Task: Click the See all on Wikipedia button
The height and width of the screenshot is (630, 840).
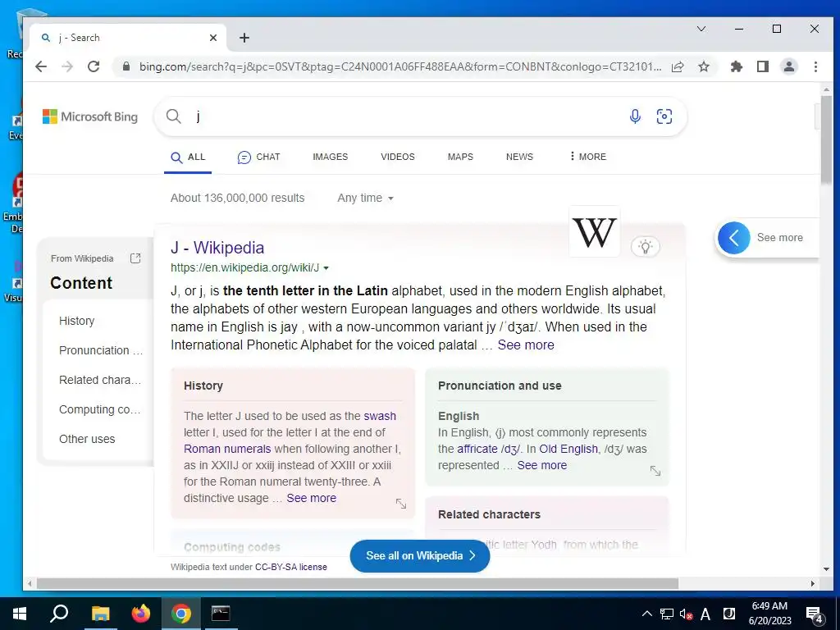Action: 419,555
